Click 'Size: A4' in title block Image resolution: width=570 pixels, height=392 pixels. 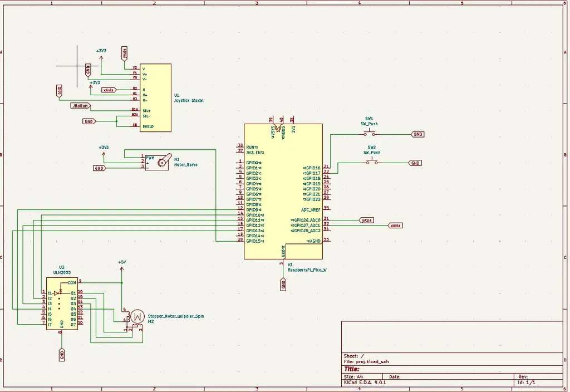tap(353, 377)
